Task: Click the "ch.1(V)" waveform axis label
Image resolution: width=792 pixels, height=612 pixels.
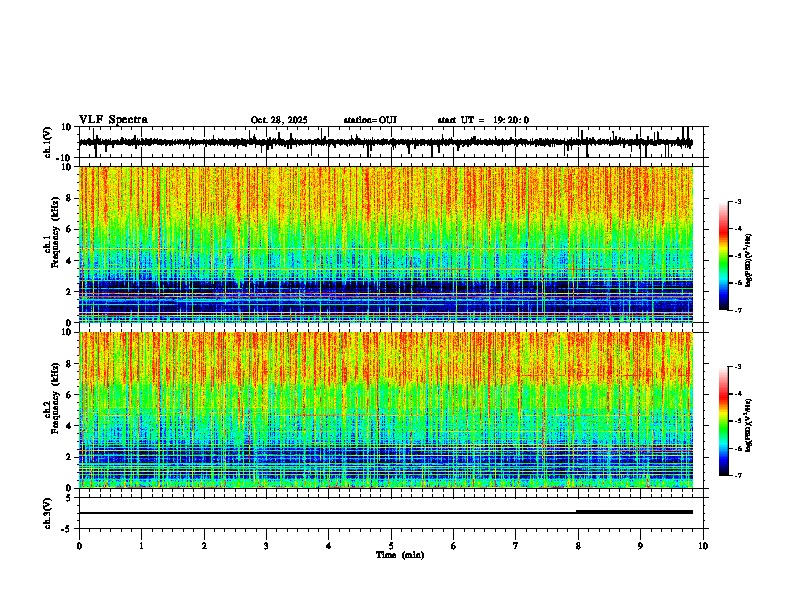Action: [x=48, y=142]
